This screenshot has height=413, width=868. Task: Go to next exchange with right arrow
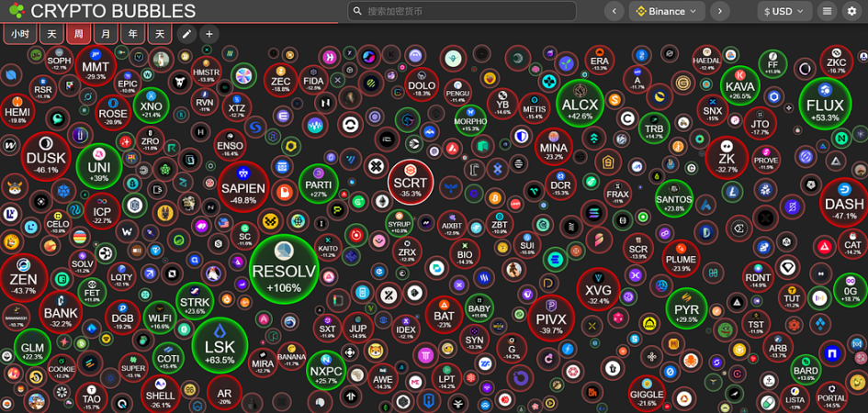pyautogui.click(x=720, y=11)
